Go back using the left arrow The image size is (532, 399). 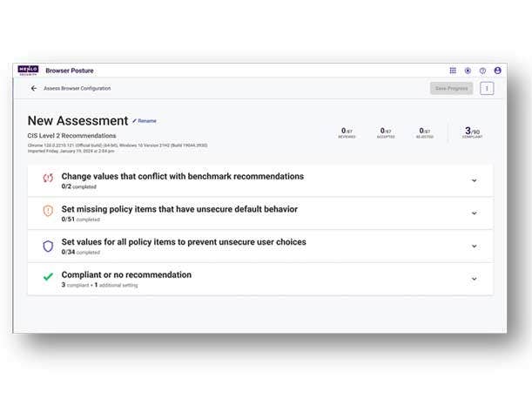tap(34, 88)
